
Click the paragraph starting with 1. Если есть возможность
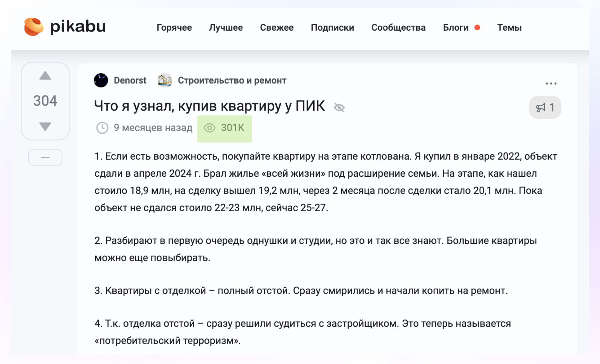[x=326, y=182]
